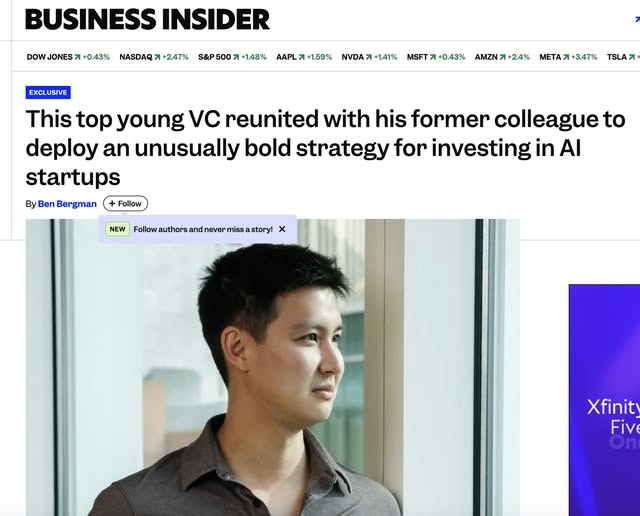Follow author Ben Bergman

click(x=125, y=204)
